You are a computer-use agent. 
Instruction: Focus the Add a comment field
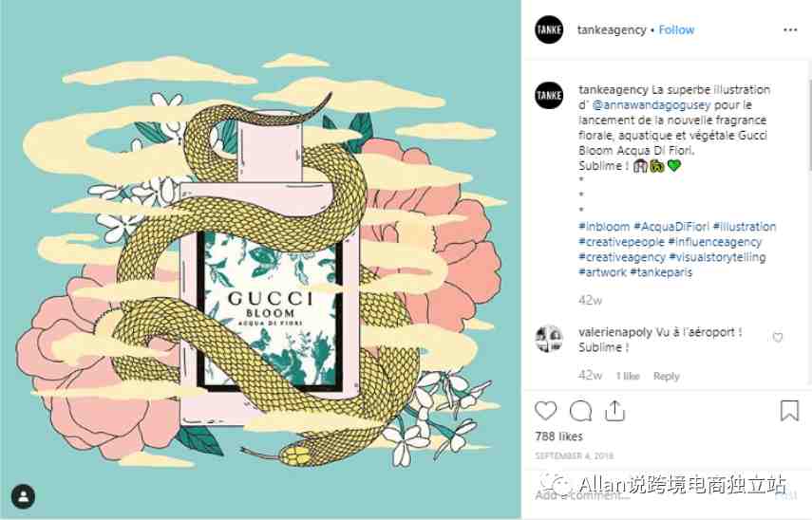click(652, 495)
